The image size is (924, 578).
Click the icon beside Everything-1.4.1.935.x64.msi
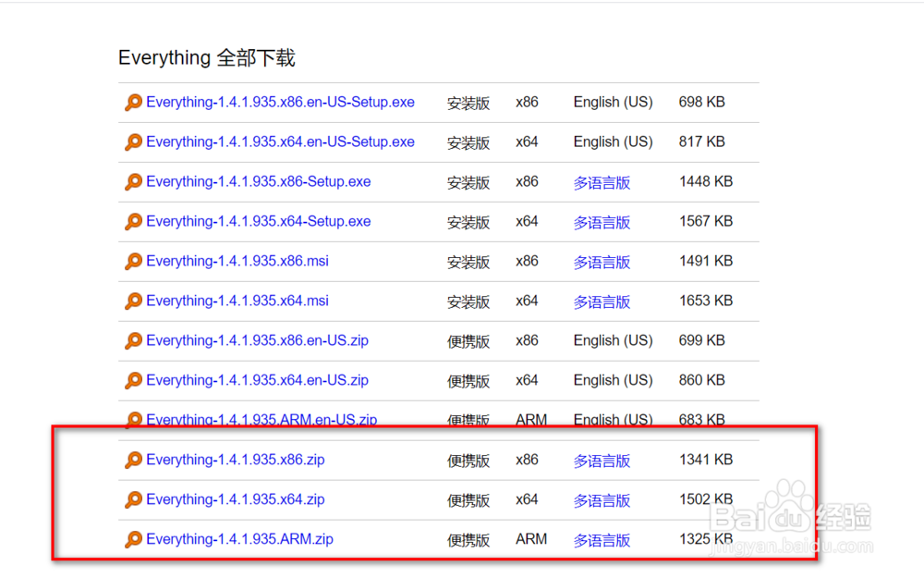[133, 301]
